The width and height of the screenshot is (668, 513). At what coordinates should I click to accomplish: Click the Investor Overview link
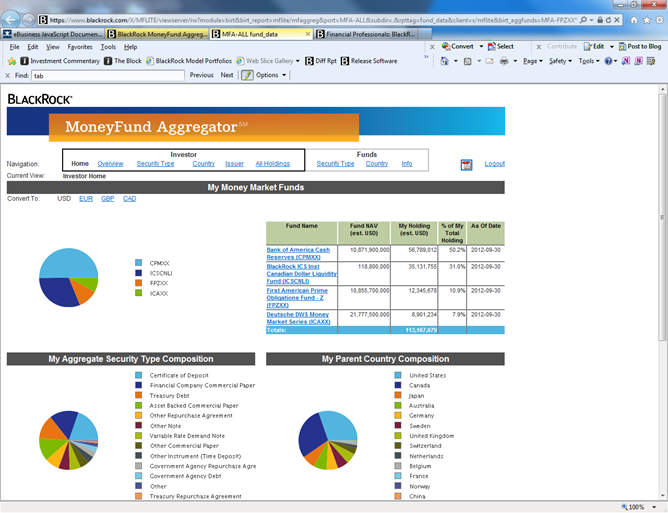(110, 164)
